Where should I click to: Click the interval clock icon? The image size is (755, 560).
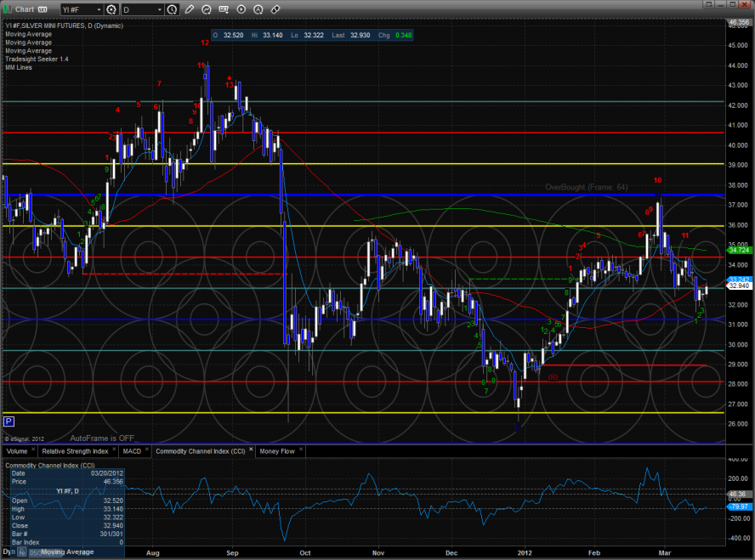(173, 9)
